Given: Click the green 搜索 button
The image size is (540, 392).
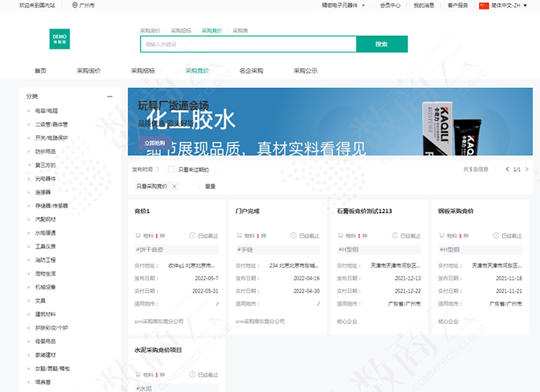Looking at the screenshot, I should coord(382,44).
